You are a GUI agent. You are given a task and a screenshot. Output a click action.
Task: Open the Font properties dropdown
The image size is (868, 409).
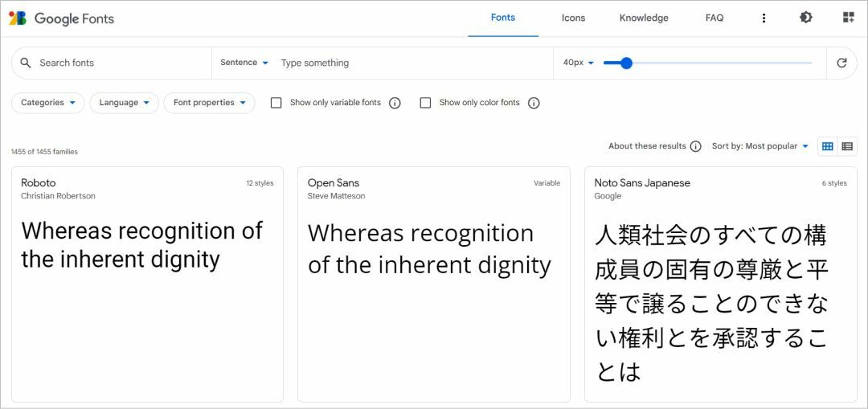tap(209, 103)
